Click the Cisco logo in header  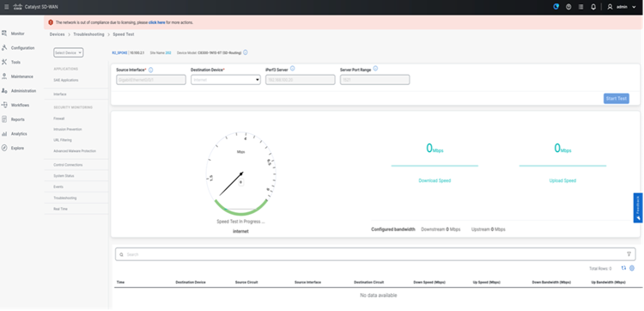click(17, 7)
